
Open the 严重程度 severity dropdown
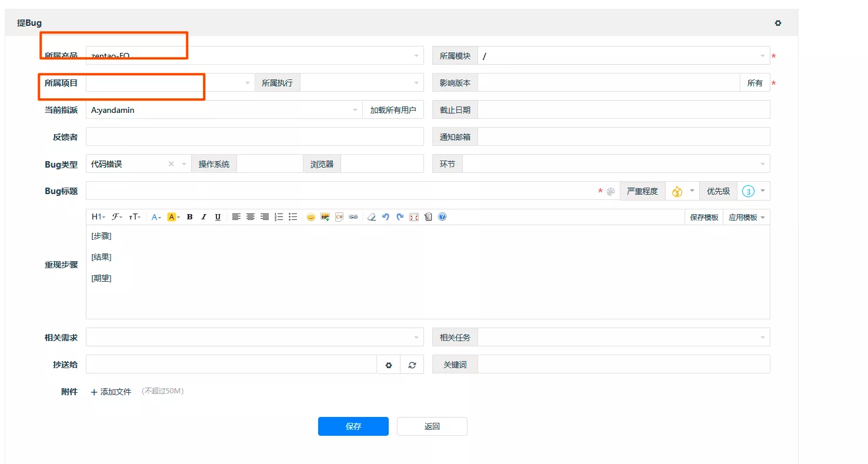tap(683, 191)
